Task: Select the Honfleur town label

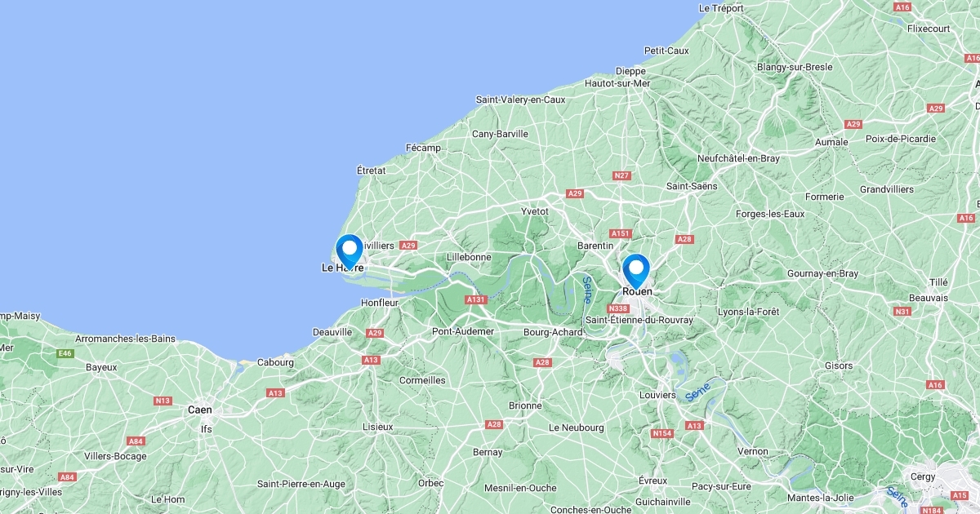Action: tap(380, 302)
